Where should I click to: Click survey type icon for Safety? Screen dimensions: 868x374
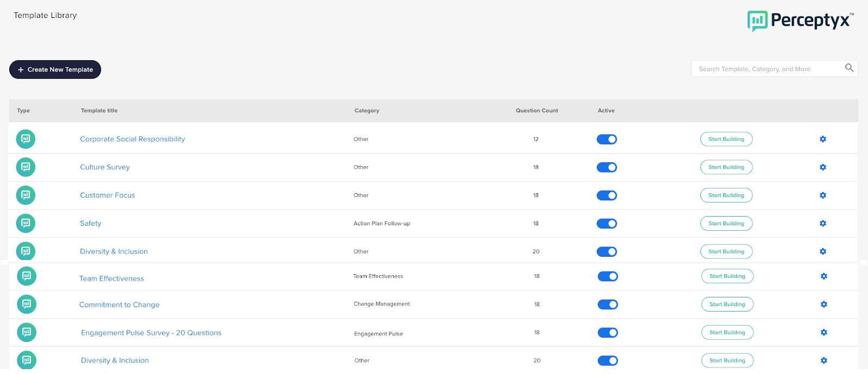[x=25, y=223]
